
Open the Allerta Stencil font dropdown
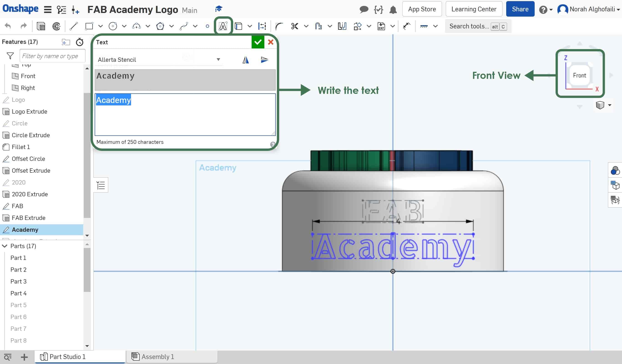click(159, 60)
